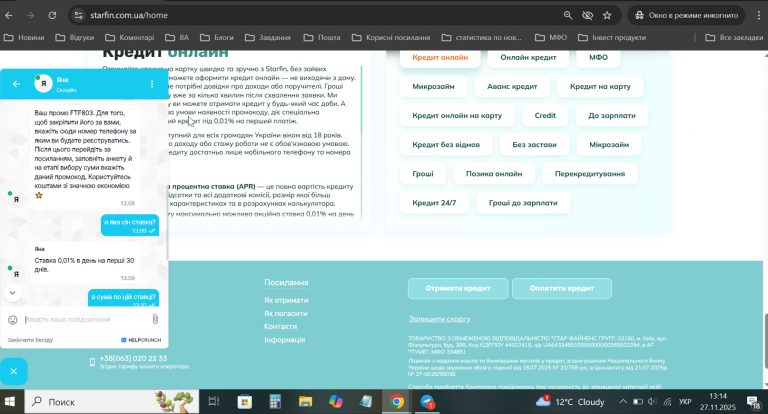
Task: Select the Микрозайм tag
Action: coord(433,86)
